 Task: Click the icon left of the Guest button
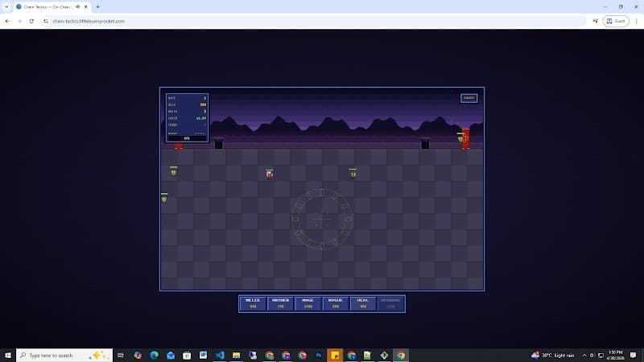click(595, 21)
